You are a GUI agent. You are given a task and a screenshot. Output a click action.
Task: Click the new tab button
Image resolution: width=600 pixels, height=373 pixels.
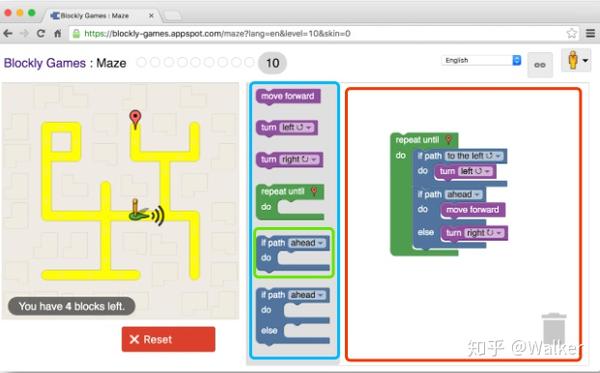pos(173,16)
